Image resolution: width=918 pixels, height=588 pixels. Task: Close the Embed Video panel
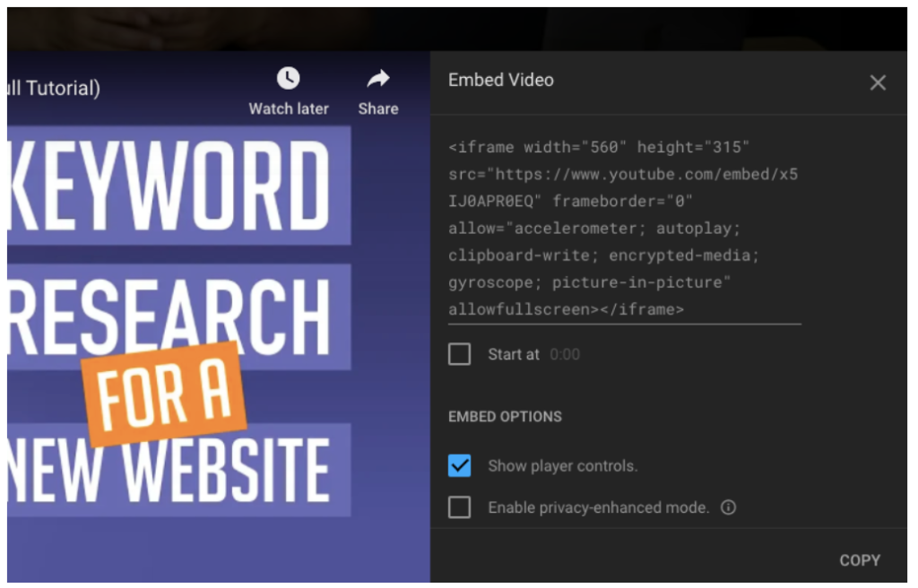(878, 82)
